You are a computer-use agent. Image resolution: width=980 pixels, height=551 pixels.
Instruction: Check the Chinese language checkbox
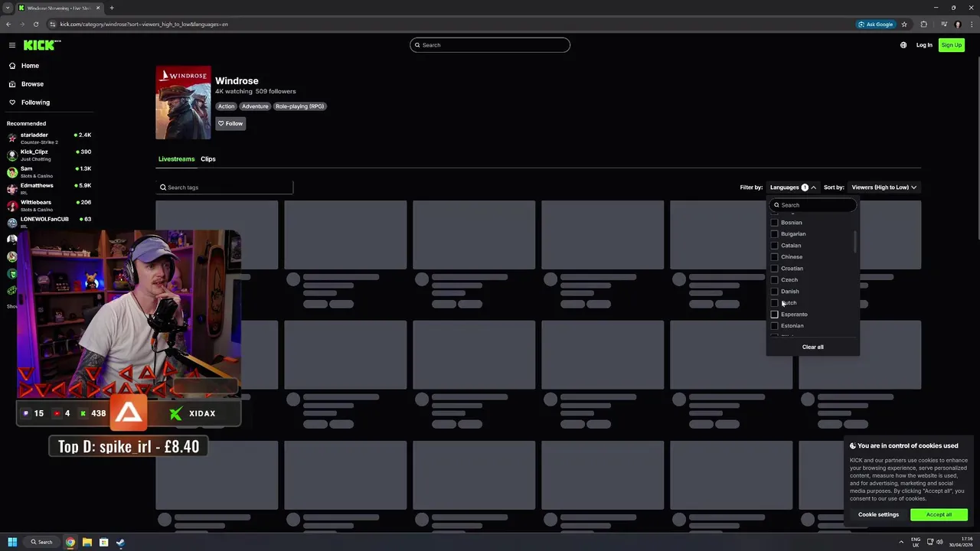(x=774, y=257)
